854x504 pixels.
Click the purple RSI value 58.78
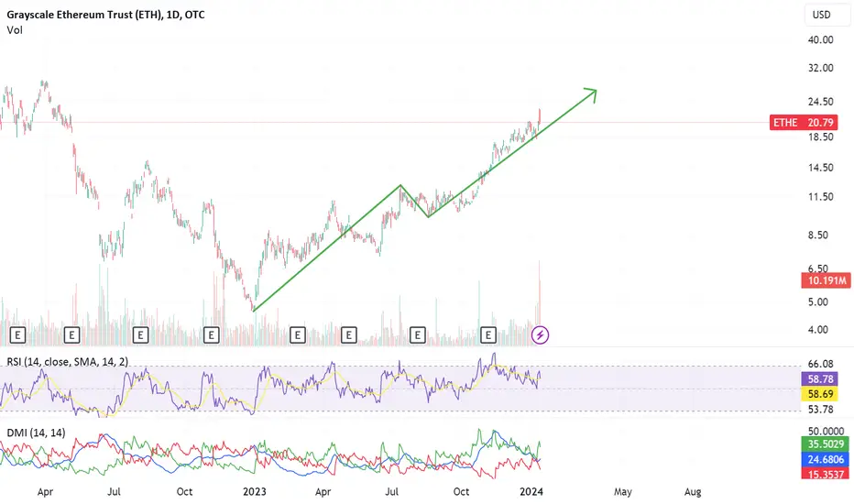click(820, 378)
